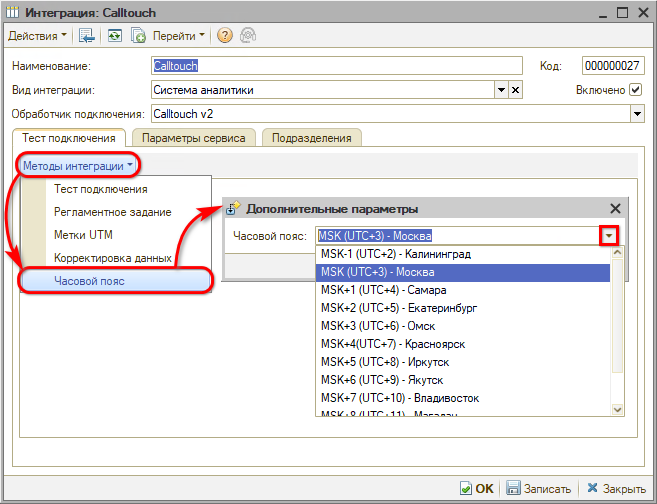Screen dimensions: 657x504
Task: Click the Вид интеграции field text
Action: pos(323,90)
